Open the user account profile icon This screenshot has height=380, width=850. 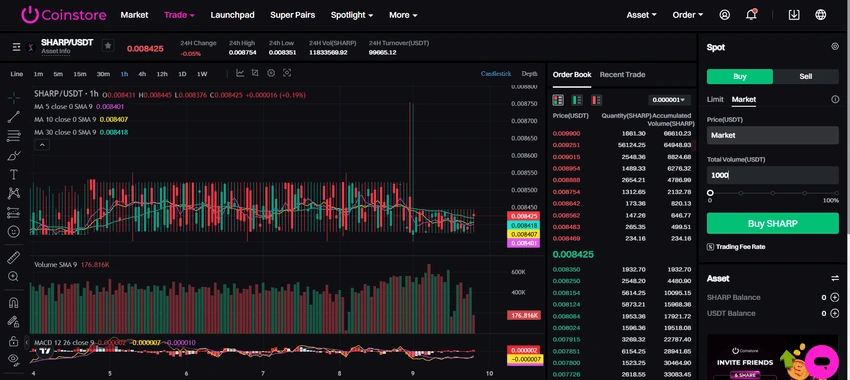(725, 15)
